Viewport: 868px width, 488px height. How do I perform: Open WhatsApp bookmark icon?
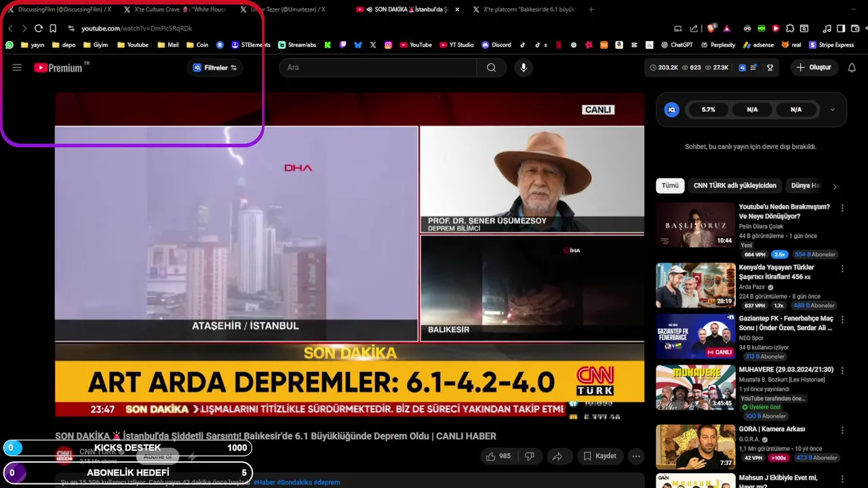[x=9, y=45]
